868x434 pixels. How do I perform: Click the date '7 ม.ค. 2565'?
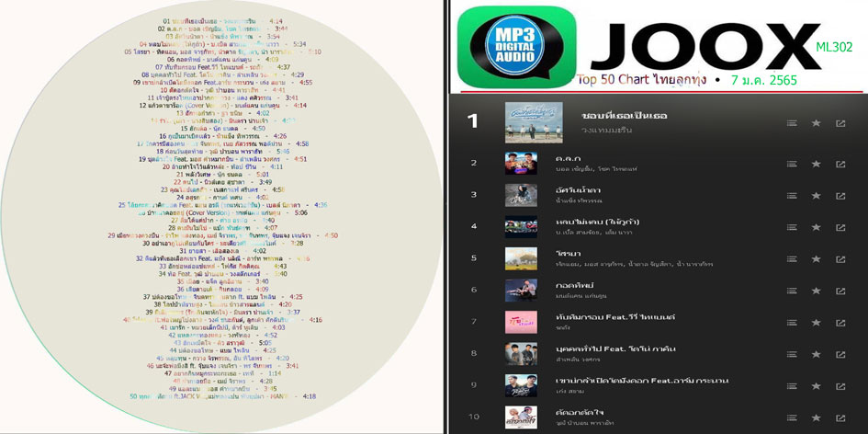pos(763,80)
